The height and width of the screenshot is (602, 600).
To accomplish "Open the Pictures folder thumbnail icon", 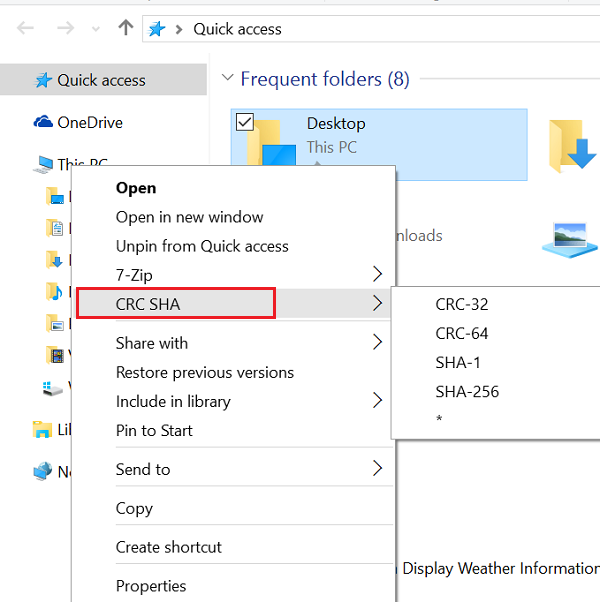I will [570, 239].
